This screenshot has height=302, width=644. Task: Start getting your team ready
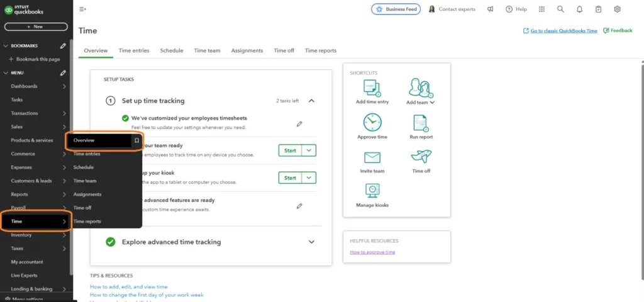coord(290,150)
